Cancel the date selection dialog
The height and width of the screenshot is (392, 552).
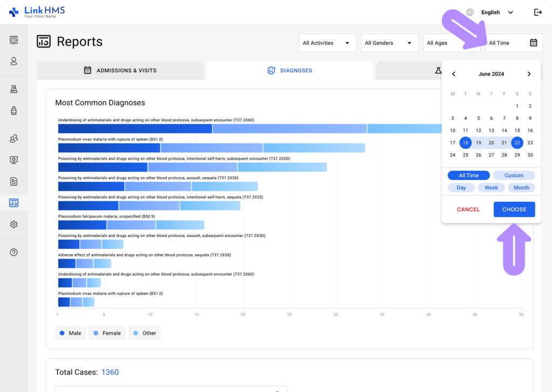pyautogui.click(x=468, y=209)
